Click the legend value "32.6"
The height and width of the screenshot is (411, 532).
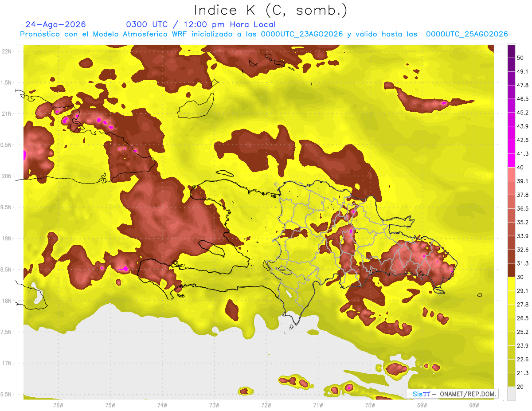tap(523, 250)
